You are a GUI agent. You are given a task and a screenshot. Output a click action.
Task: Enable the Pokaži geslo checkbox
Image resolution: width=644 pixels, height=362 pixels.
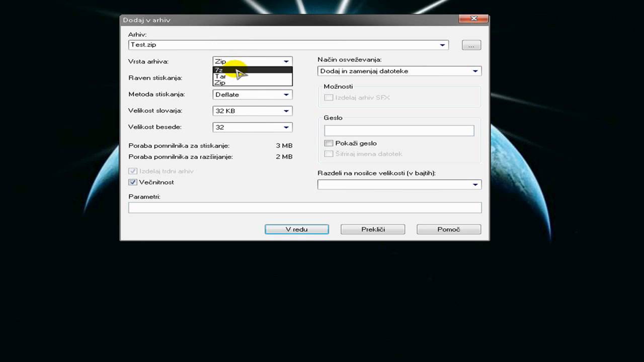[329, 143]
